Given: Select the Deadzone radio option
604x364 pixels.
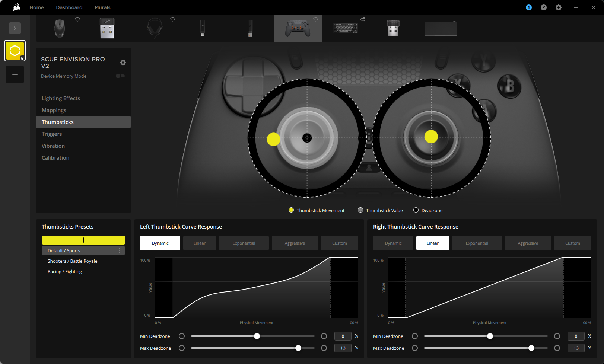Looking at the screenshot, I should [416, 210].
